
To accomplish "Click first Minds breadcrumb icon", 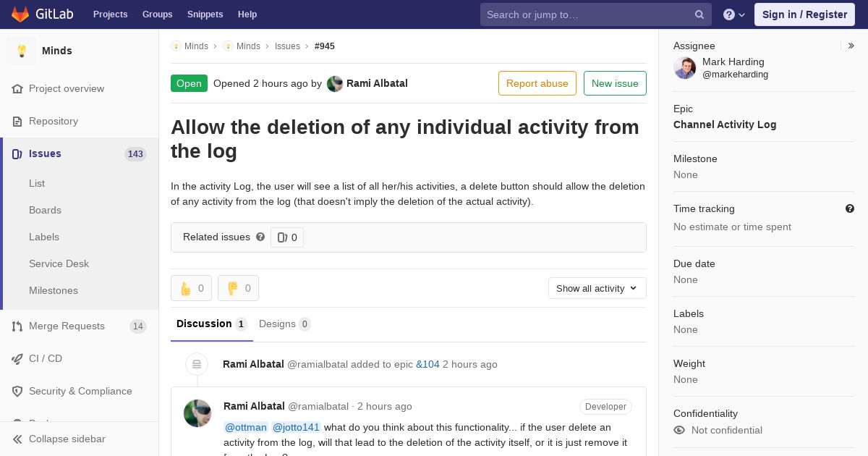I will point(176,46).
